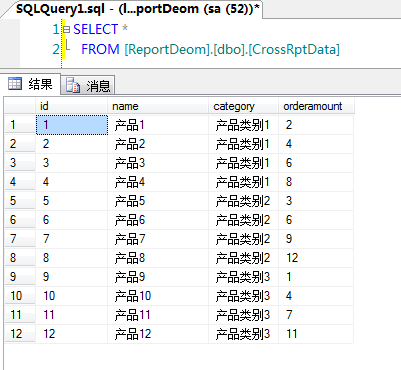
Task: Click the name cell 产品3
Action: [x=158, y=163]
